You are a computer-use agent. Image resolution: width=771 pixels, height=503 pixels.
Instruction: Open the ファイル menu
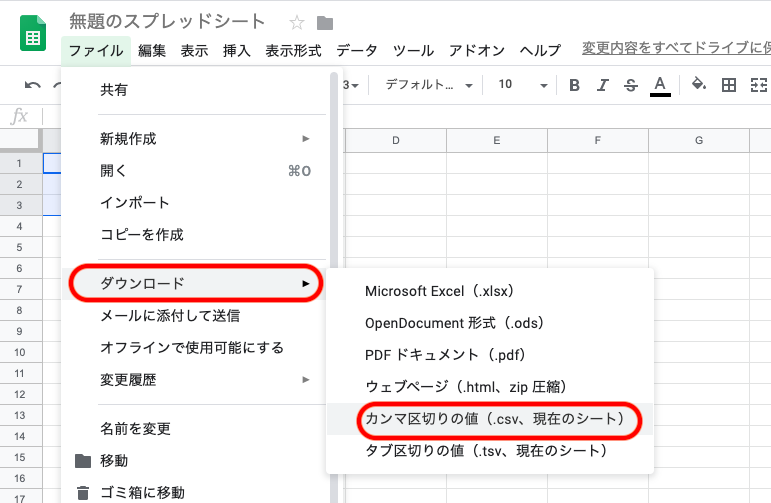[96, 51]
